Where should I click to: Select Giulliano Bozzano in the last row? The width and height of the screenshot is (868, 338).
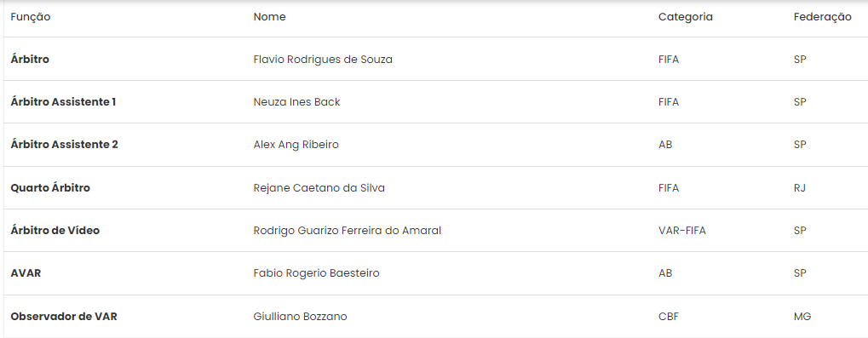[300, 317]
